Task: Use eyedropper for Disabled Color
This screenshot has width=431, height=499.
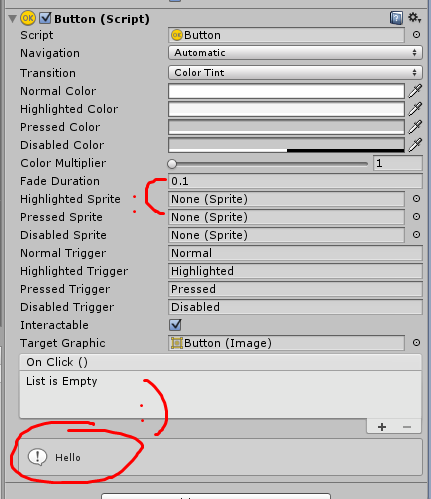Action: coord(415,145)
